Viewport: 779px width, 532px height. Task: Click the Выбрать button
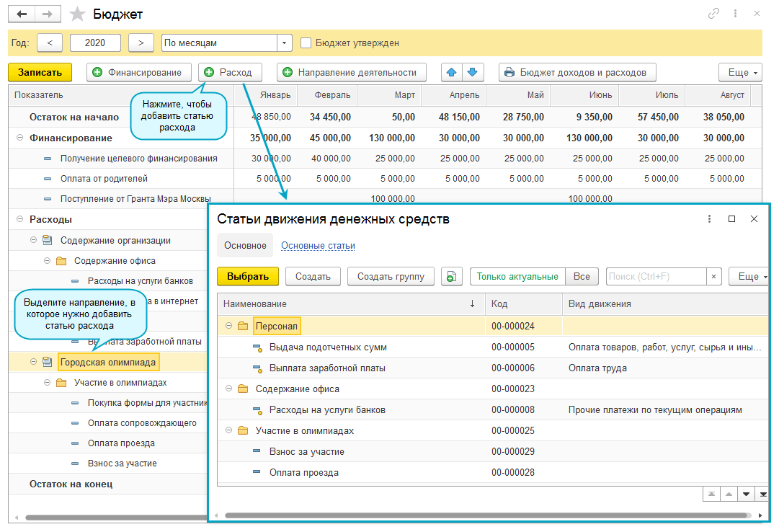[247, 276]
